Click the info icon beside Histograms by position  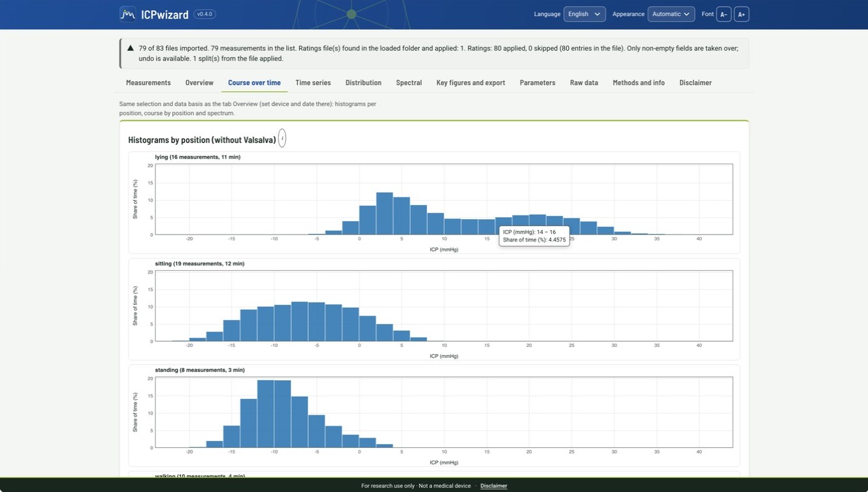pos(282,139)
